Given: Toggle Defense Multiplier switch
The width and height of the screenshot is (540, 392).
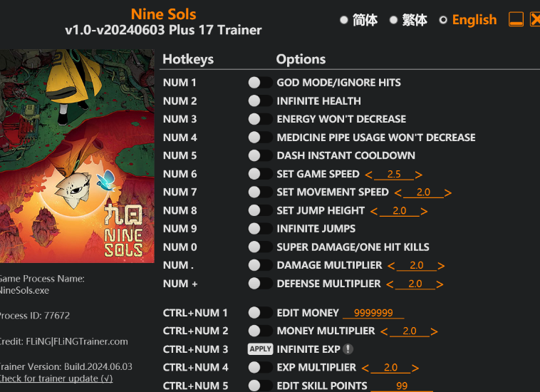Looking at the screenshot, I should (260, 284).
